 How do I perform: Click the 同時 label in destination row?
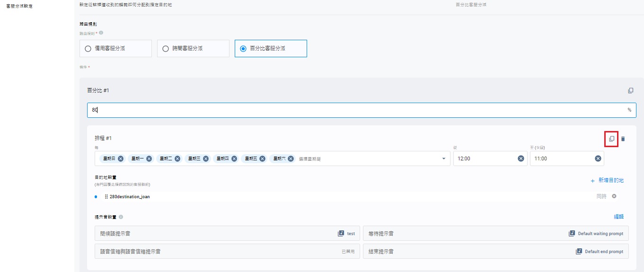point(601,196)
